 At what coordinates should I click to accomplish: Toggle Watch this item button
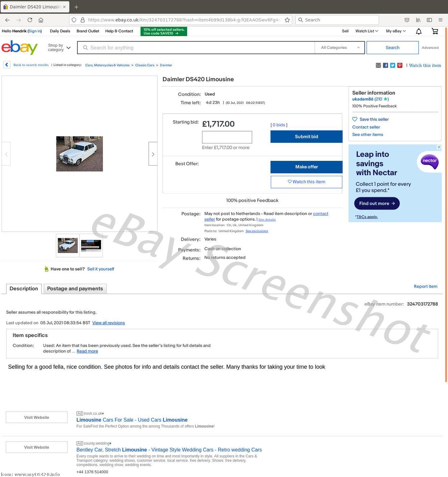(x=306, y=182)
